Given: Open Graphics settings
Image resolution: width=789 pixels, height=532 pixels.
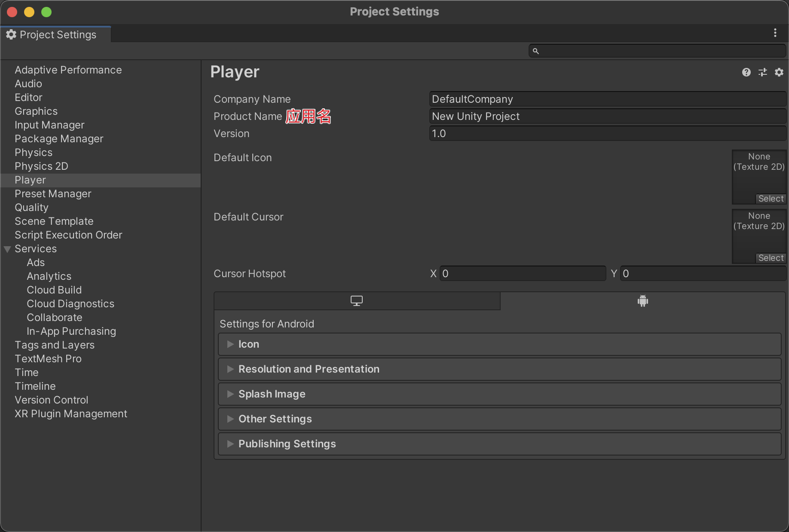Looking at the screenshot, I should (x=101, y=111).
